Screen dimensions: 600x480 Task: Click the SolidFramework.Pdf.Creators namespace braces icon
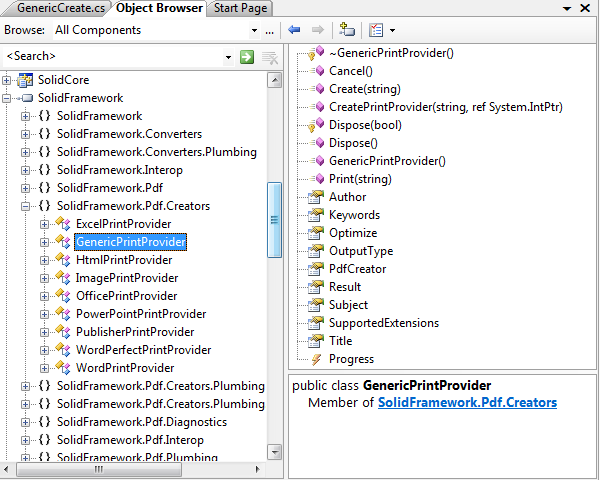[x=44, y=206]
